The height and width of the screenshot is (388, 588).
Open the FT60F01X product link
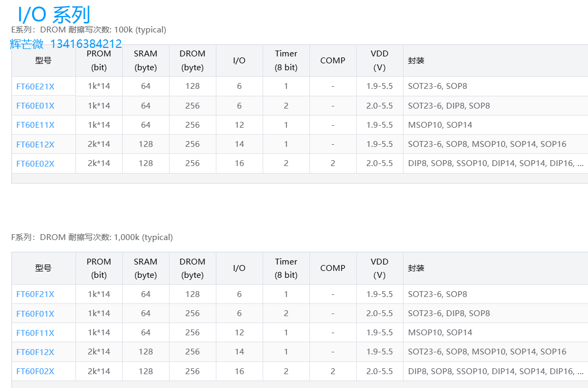tap(35, 313)
